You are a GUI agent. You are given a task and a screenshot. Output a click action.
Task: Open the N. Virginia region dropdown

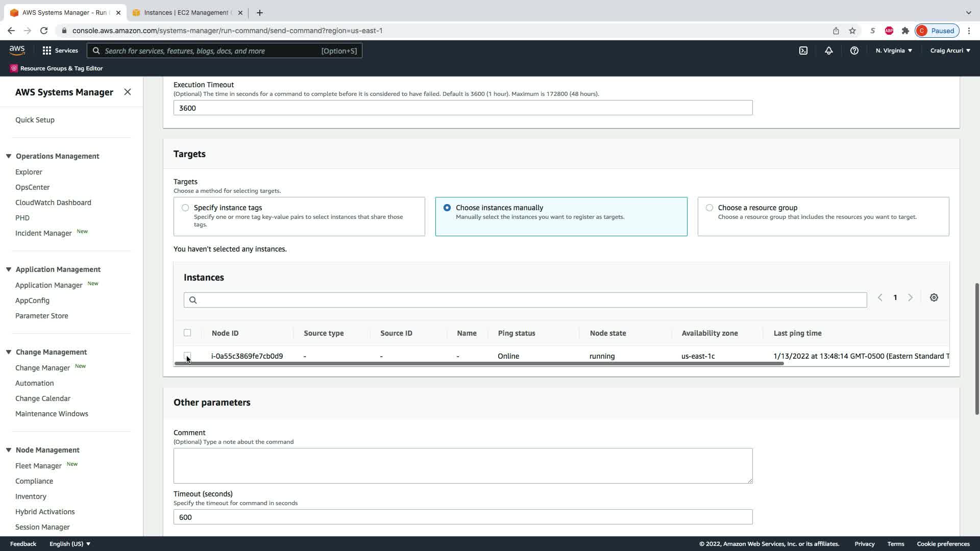[x=894, y=51]
